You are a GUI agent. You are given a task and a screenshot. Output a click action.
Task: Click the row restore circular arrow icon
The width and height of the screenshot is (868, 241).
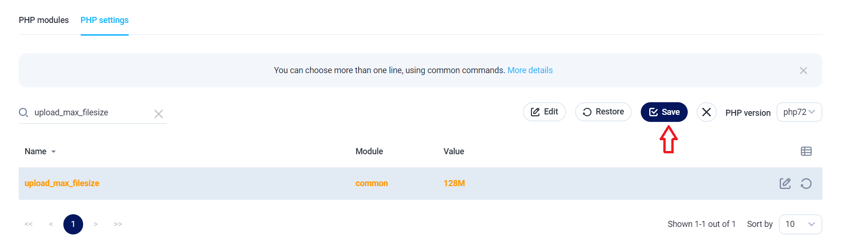806,183
